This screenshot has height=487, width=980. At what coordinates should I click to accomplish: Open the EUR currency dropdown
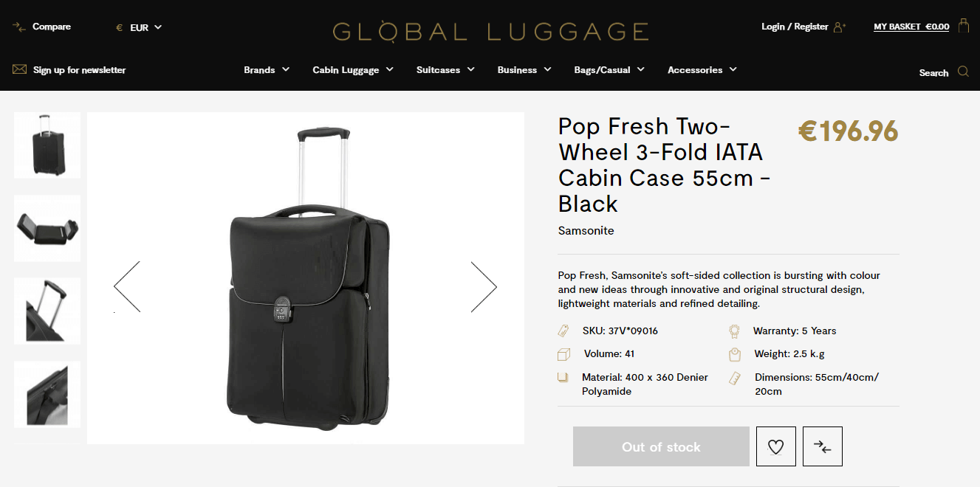[x=139, y=27]
